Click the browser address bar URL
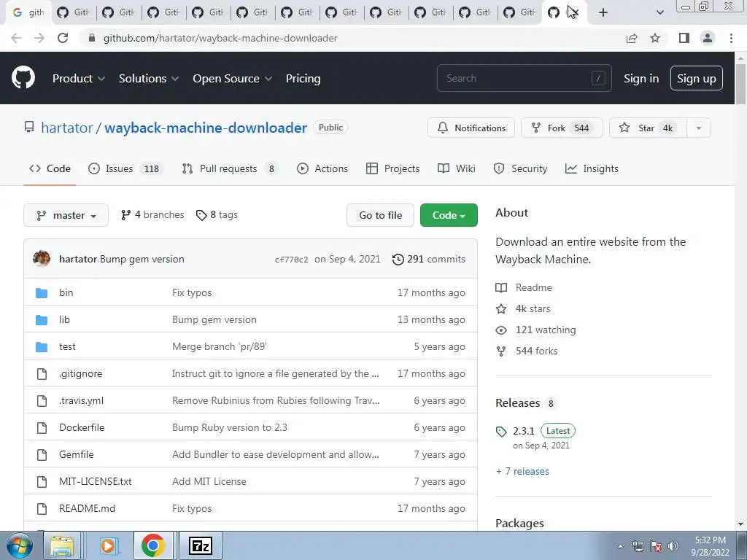The image size is (747, 560). coord(220,38)
